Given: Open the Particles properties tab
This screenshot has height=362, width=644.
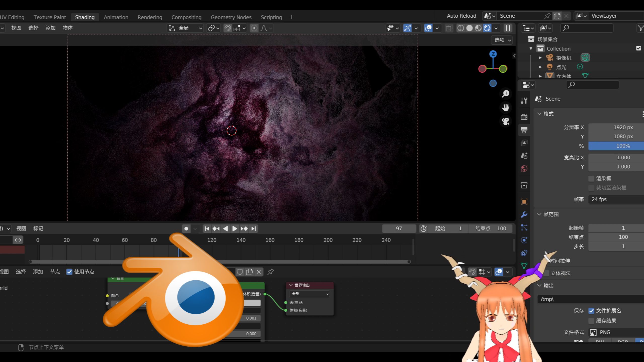Looking at the screenshot, I should pos(524,228).
